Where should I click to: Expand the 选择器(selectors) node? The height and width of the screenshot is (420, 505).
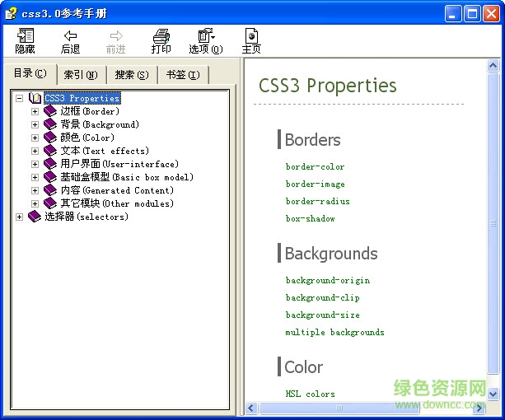coord(19,217)
